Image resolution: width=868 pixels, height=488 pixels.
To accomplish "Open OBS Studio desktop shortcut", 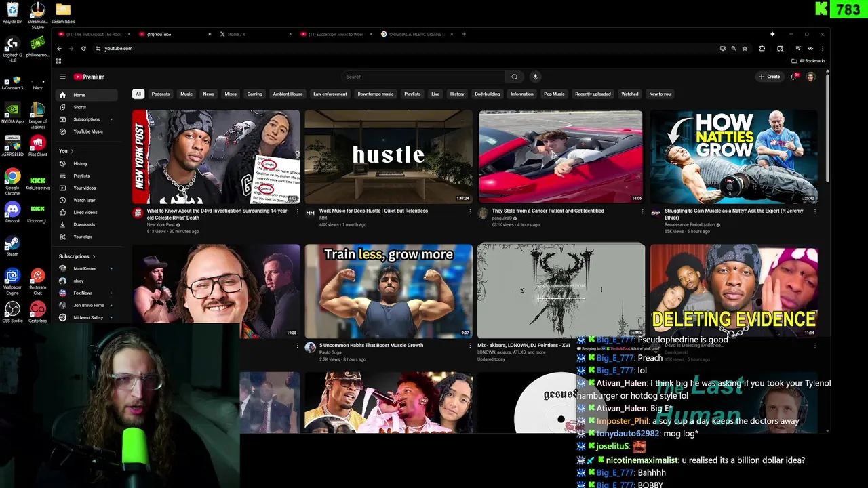I will pyautogui.click(x=12, y=312).
